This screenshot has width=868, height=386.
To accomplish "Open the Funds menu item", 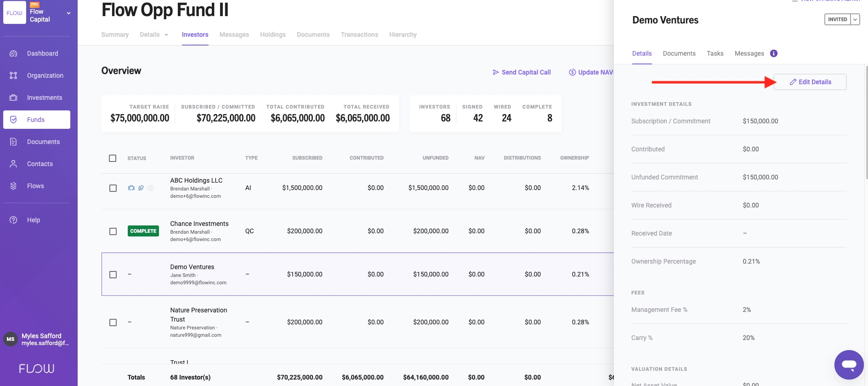I will 37,120.
